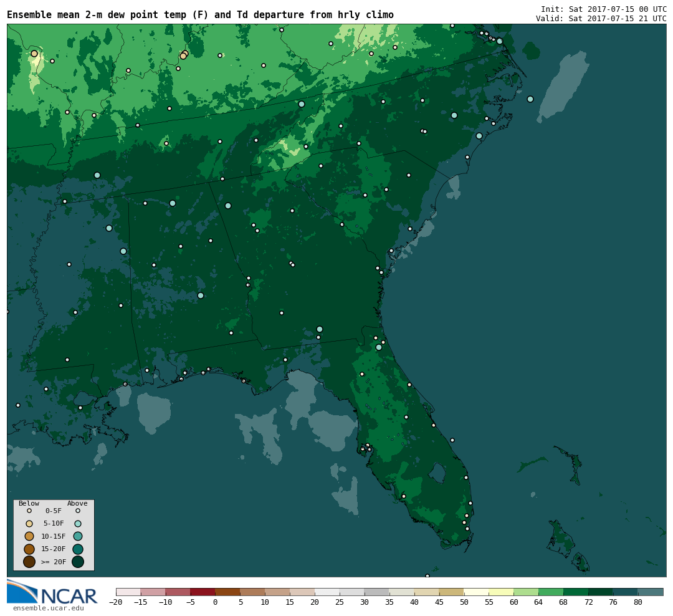Click the -20 to -15 palest pink swatch

point(128,592)
